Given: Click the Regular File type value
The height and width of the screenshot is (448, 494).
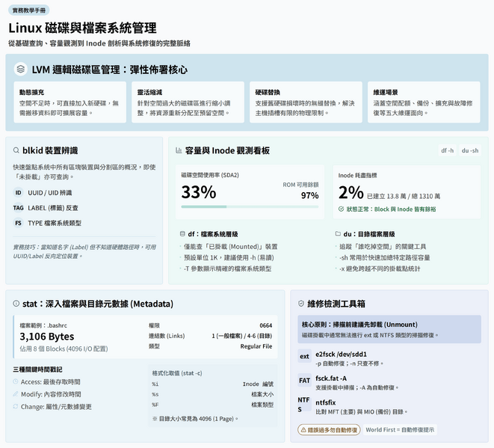Looking at the screenshot, I should coord(256,346).
